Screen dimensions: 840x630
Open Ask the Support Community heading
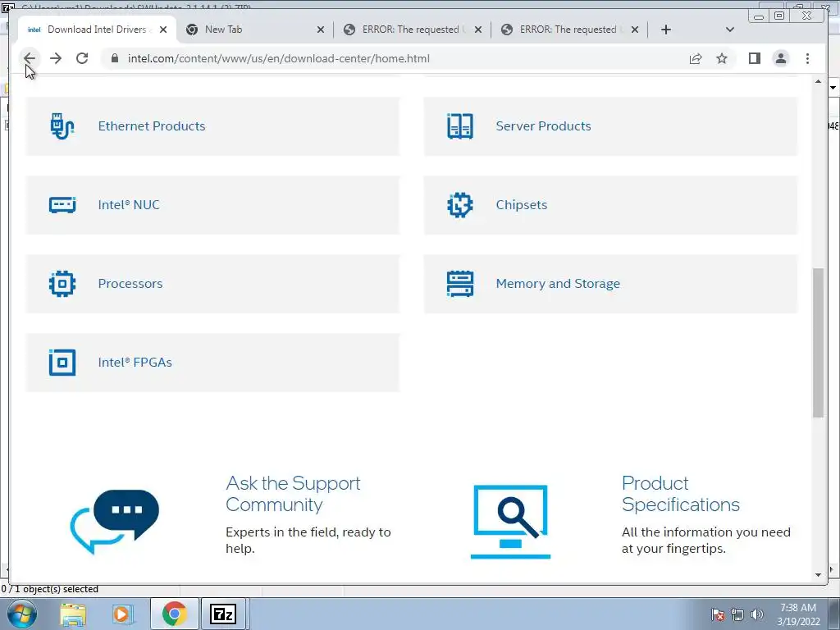[x=293, y=493]
